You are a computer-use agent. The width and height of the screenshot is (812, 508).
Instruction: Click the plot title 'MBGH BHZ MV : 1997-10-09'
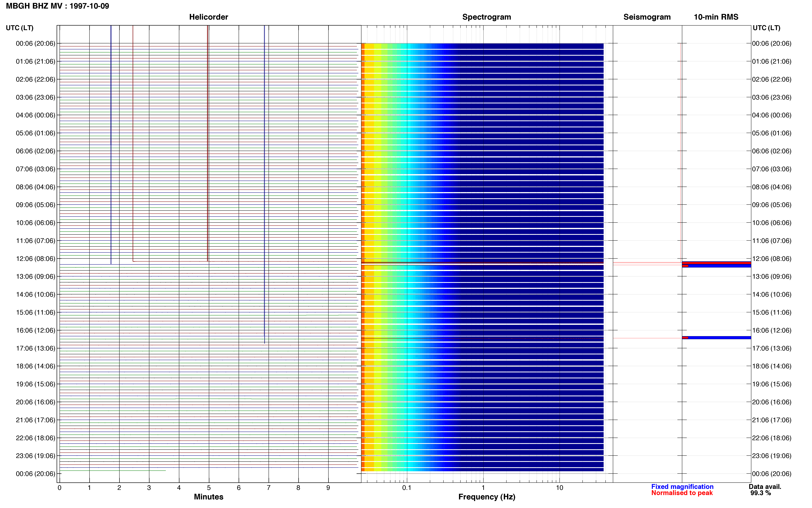click(57, 6)
